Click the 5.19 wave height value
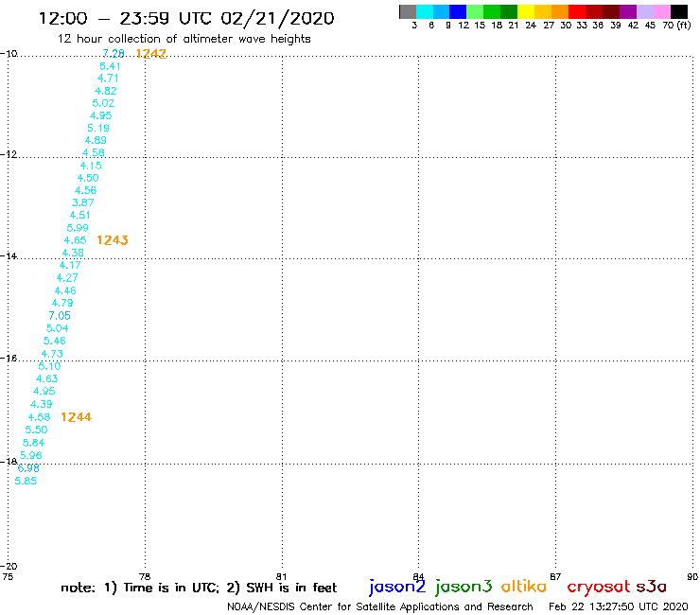This screenshot has width=700, height=615. pyautogui.click(x=98, y=128)
